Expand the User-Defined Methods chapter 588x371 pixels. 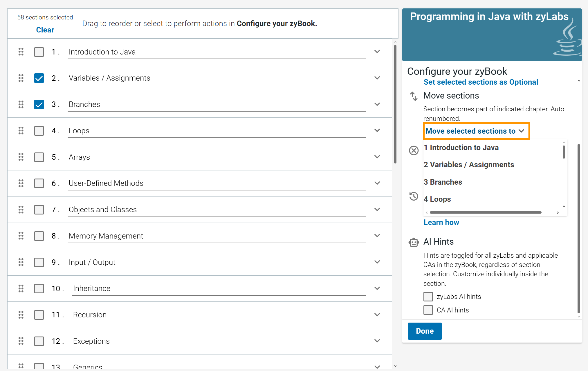[x=377, y=183]
